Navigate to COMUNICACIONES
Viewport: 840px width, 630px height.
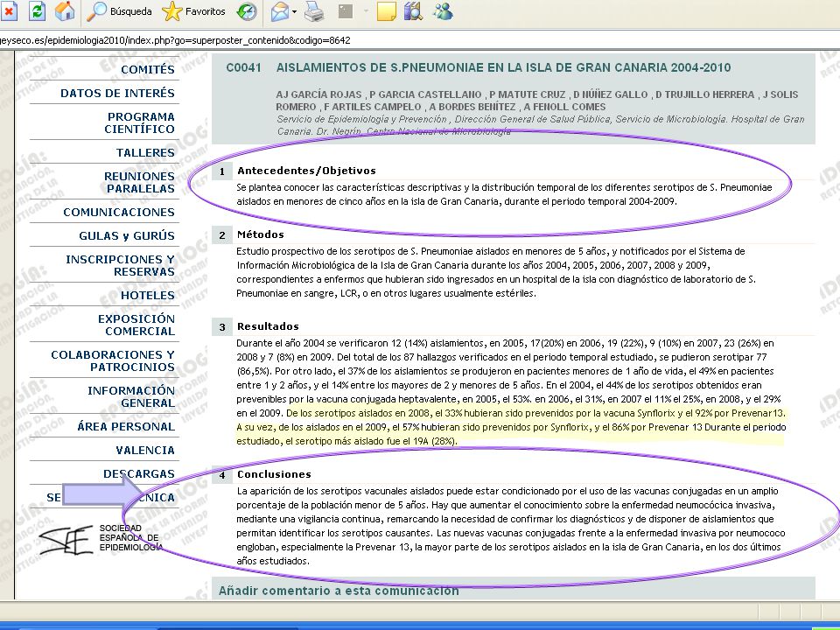click(x=119, y=212)
